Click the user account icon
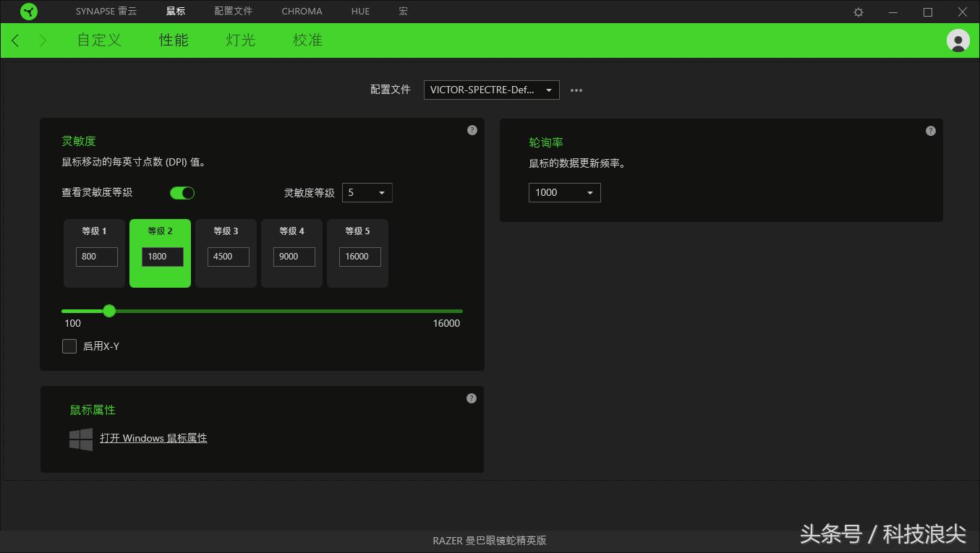The width and height of the screenshot is (980, 553). (958, 40)
